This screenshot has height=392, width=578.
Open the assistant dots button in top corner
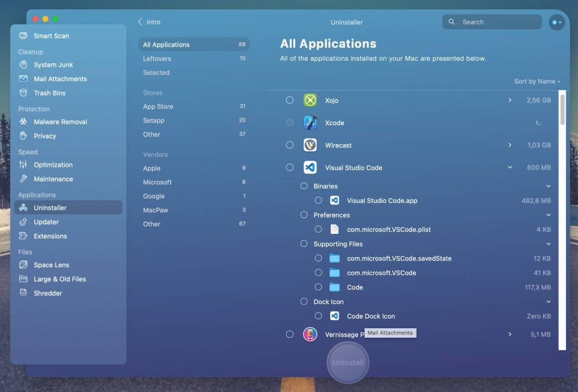[x=557, y=22]
